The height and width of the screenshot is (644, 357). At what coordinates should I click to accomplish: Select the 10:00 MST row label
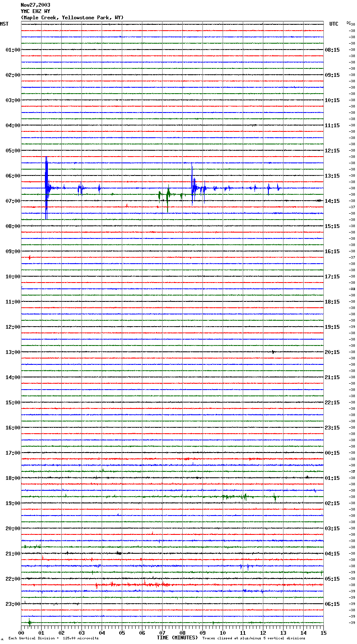tap(13, 277)
